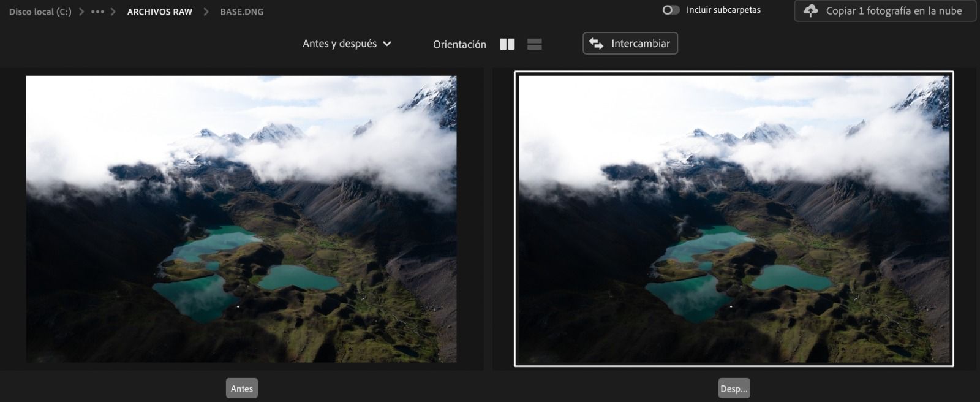Click the Antes label below left photo
The height and width of the screenshot is (402, 980).
coord(242,389)
